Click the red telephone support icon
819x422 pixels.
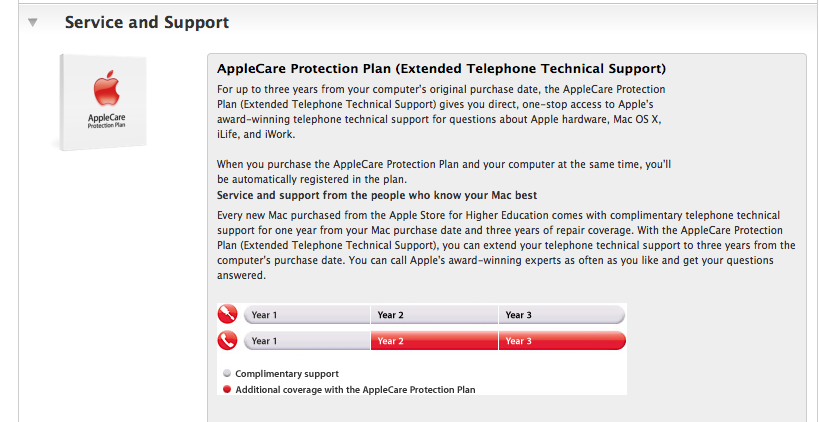point(227,341)
